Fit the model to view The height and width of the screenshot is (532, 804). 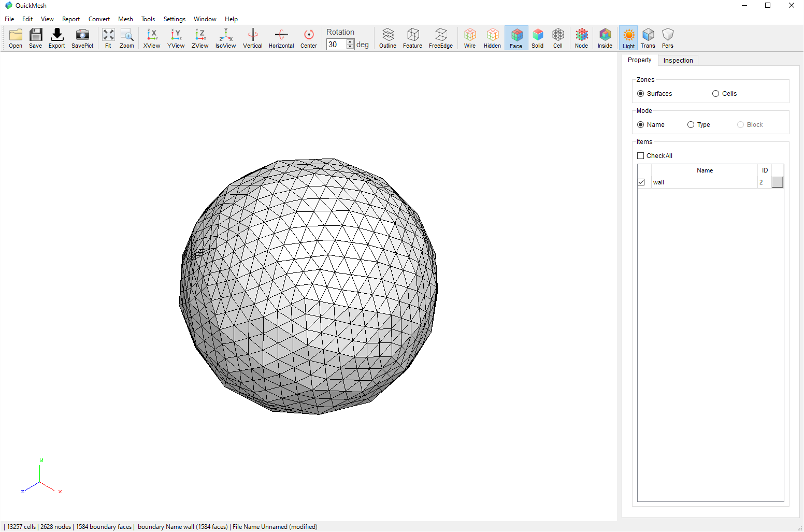108,38
